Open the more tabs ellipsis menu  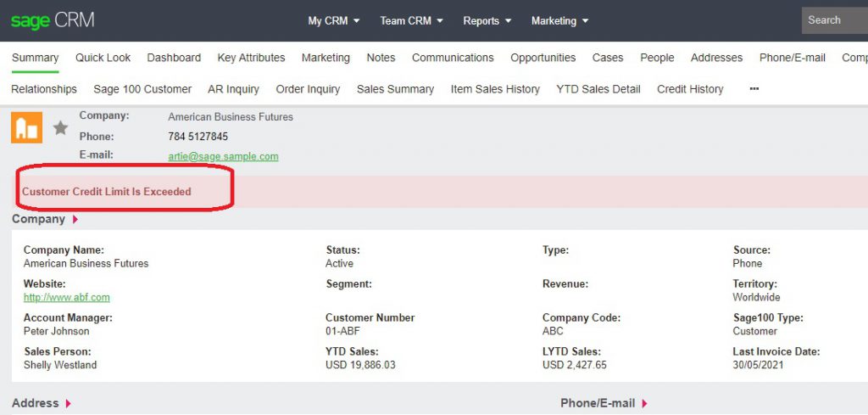click(754, 88)
